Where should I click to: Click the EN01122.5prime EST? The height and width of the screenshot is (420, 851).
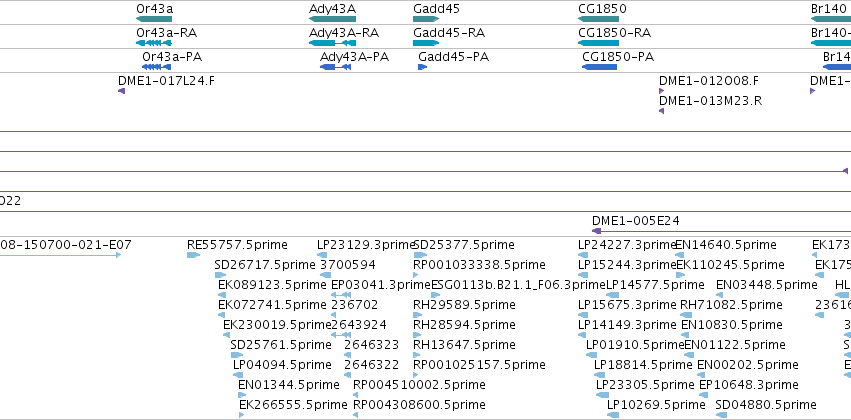[x=689, y=355]
